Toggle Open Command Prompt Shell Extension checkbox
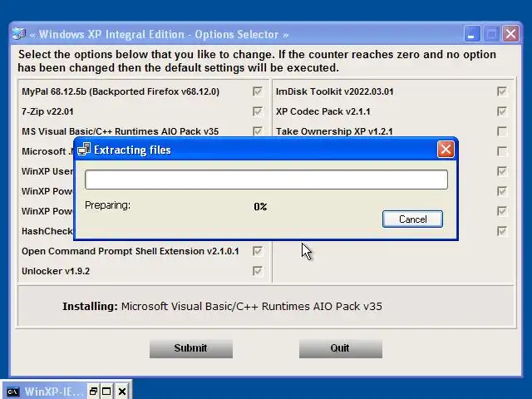The image size is (532, 399). tap(258, 251)
